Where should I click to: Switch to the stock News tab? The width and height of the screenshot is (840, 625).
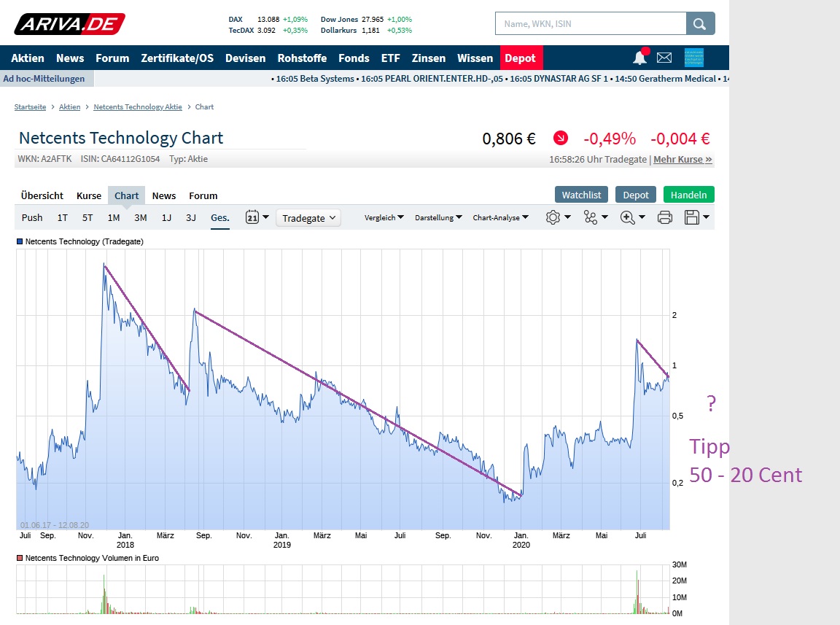(x=164, y=195)
